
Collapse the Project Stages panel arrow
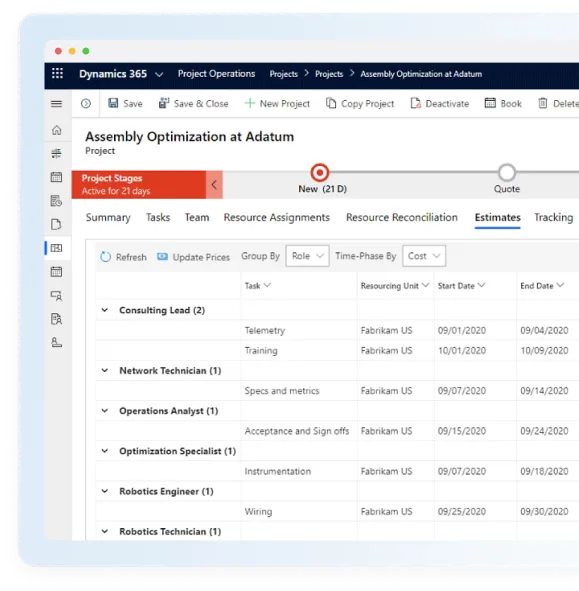[214, 185]
